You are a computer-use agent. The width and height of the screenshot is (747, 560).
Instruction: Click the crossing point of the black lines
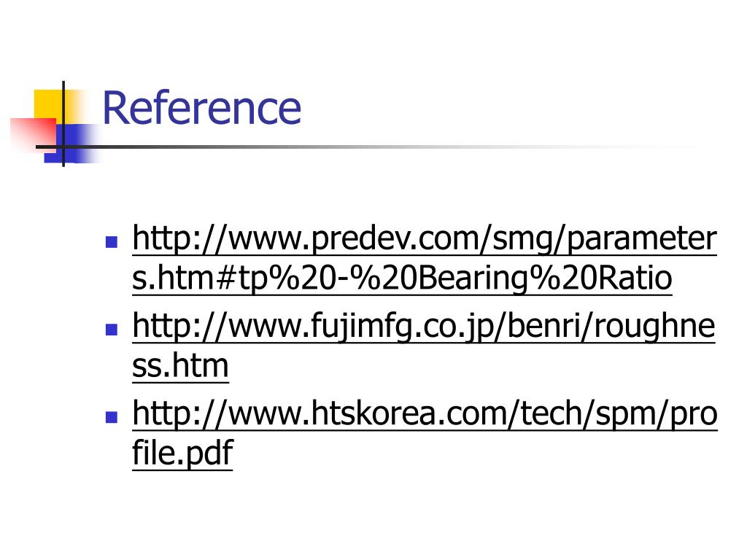coord(63,147)
